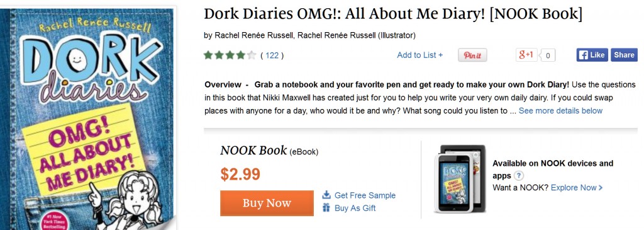Click the question mark help icon after apps
Screen dimensions: 644x230
[x=519, y=176]
